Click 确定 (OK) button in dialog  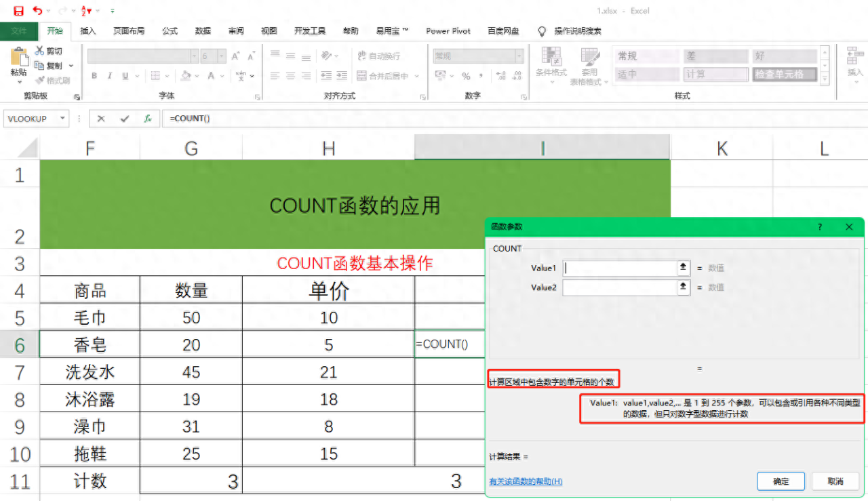pyautogui.click(x=781, y=481)
